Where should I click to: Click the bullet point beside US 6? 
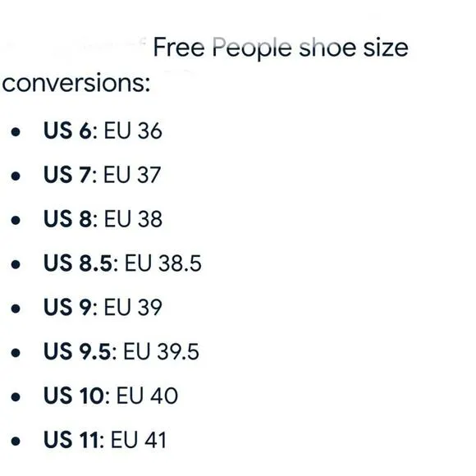point(16,132)
